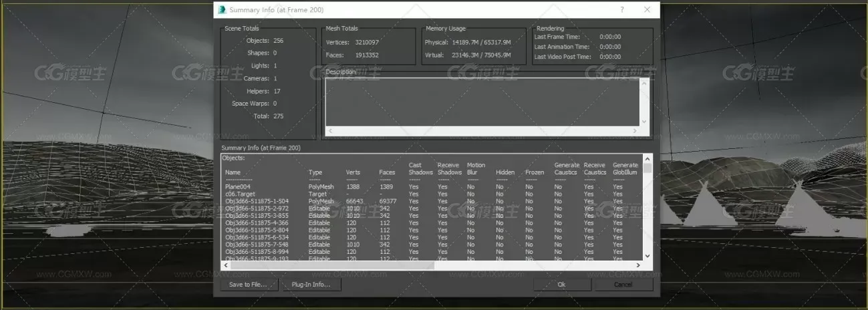Click inside the Description text box
The width and height of the screenshot is (868, 310).
(x=482, y=102)
